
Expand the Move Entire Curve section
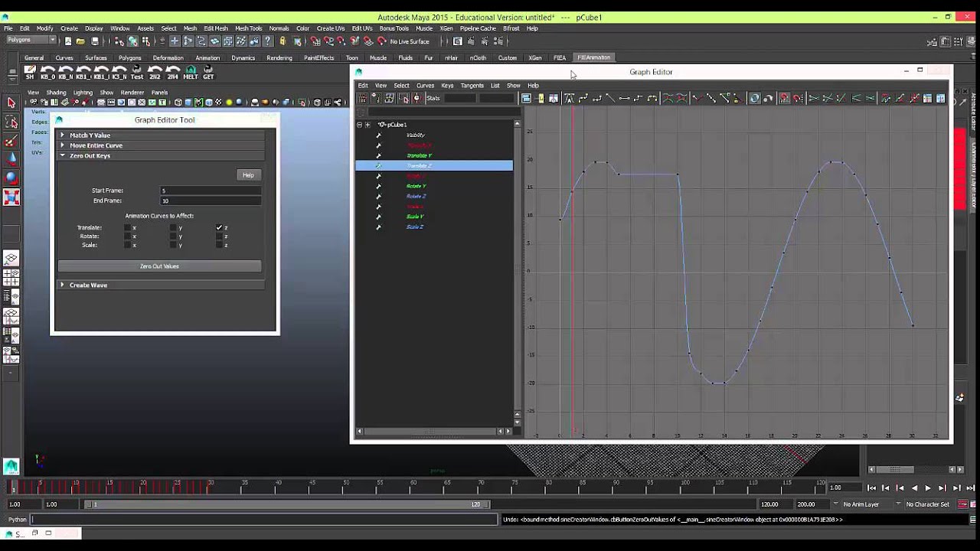[161, 145]
